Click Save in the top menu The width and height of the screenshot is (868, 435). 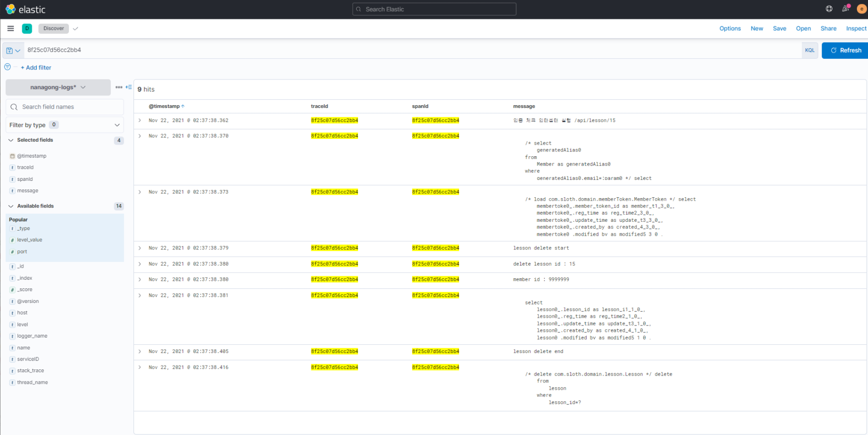pyautogui.click(x=779, y=28)
